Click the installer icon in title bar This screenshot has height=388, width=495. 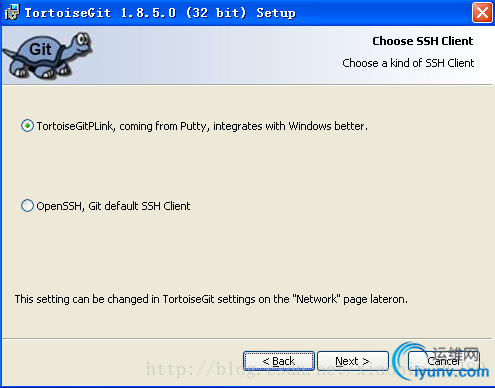coord(12,12)
